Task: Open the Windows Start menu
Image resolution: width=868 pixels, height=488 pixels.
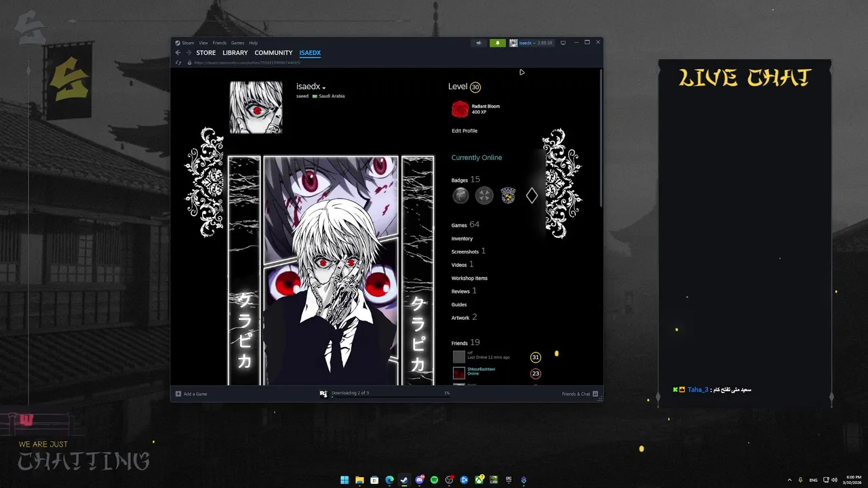Action: (344, 480)
